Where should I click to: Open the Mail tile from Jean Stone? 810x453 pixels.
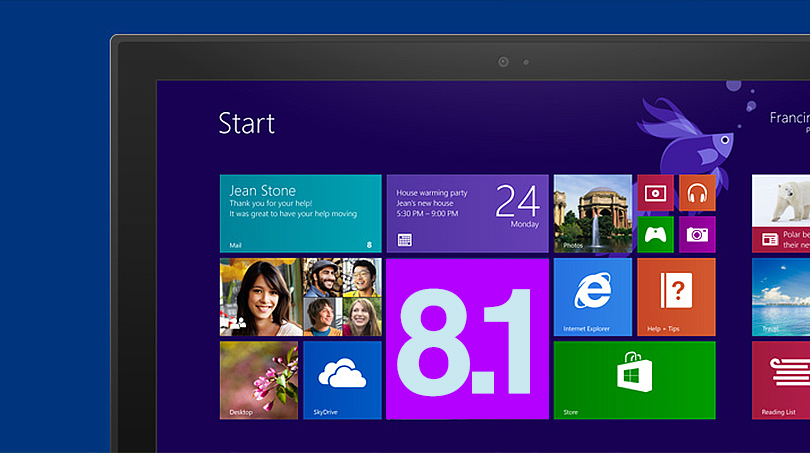(x=300, y=213)
